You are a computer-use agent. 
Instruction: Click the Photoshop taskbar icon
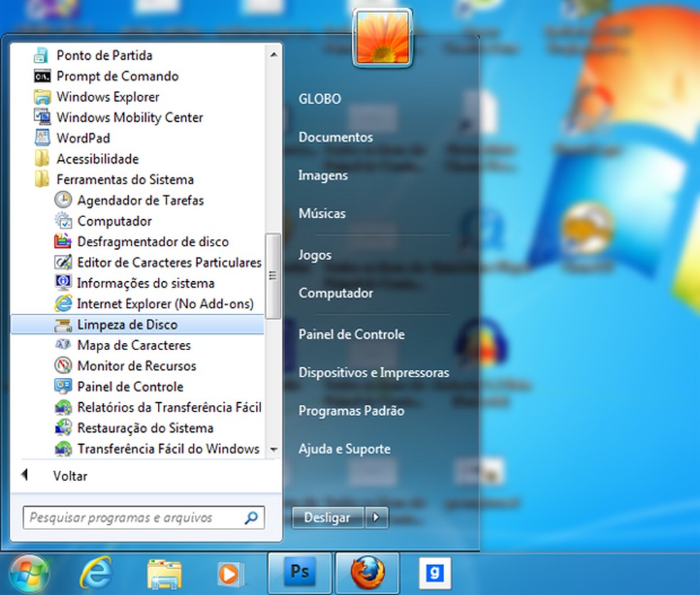(298, 572)
